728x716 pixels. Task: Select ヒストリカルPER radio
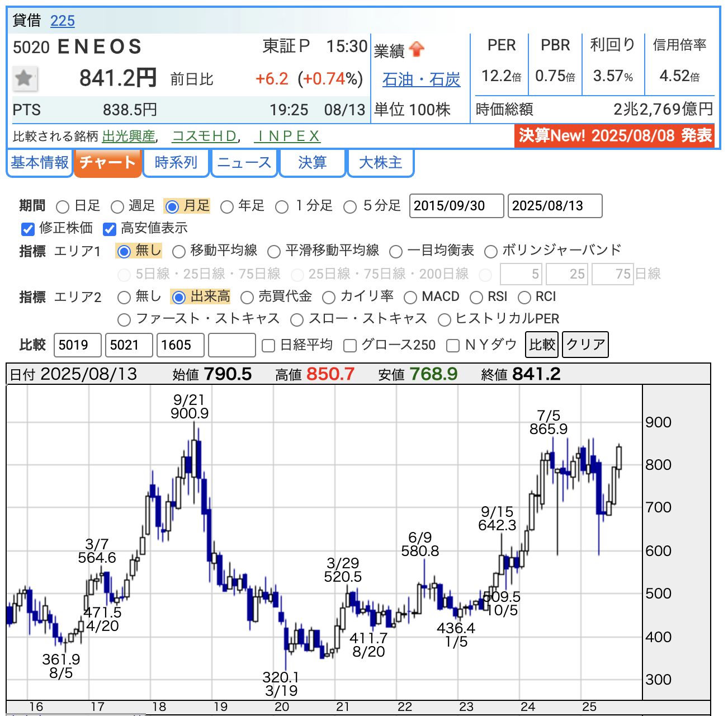[x=445, y=320]
